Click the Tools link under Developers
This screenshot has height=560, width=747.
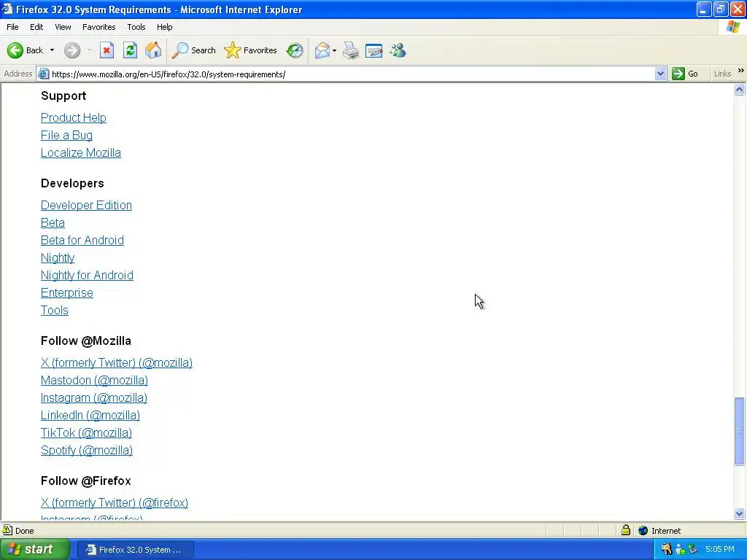pos(55,311)
